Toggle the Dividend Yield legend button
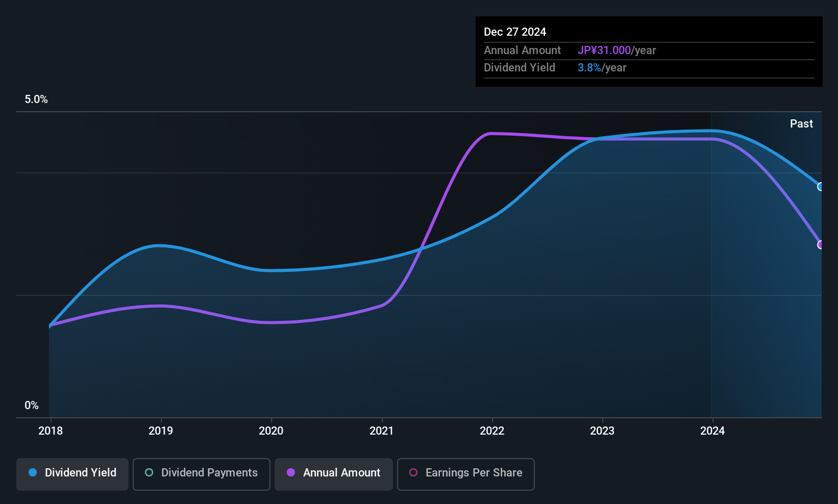 [72, 474]
